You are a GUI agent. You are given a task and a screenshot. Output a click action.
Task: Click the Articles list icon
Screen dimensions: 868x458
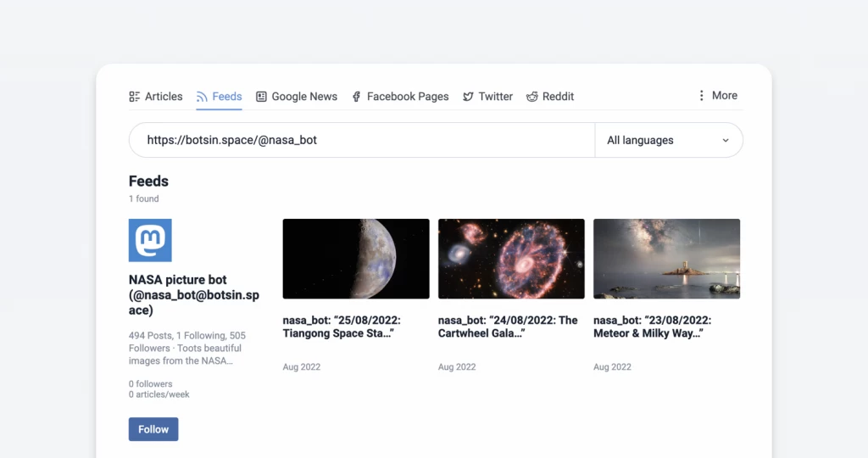pyautogui.click(x=135, y=97)
